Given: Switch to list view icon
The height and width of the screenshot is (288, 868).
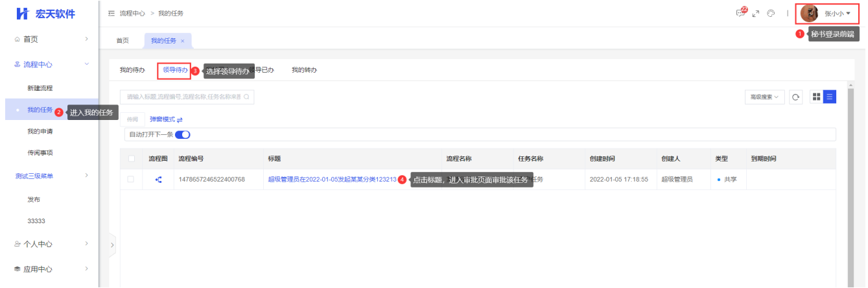Looking at the screenshot, I should 830,97.
